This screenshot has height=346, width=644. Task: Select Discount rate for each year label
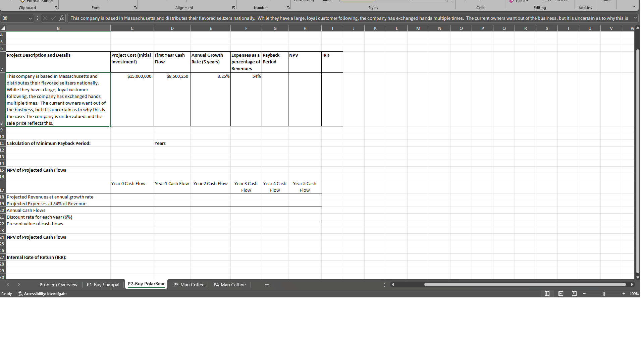58,217
